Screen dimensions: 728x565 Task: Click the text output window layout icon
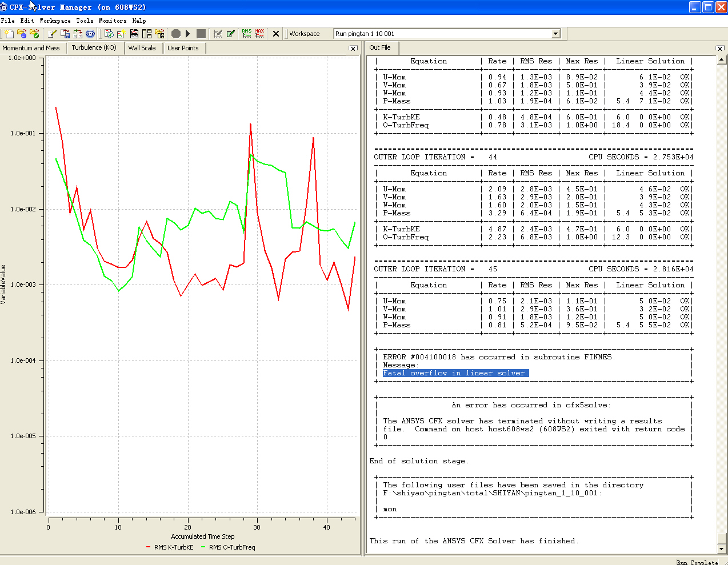tap(134, 34)
